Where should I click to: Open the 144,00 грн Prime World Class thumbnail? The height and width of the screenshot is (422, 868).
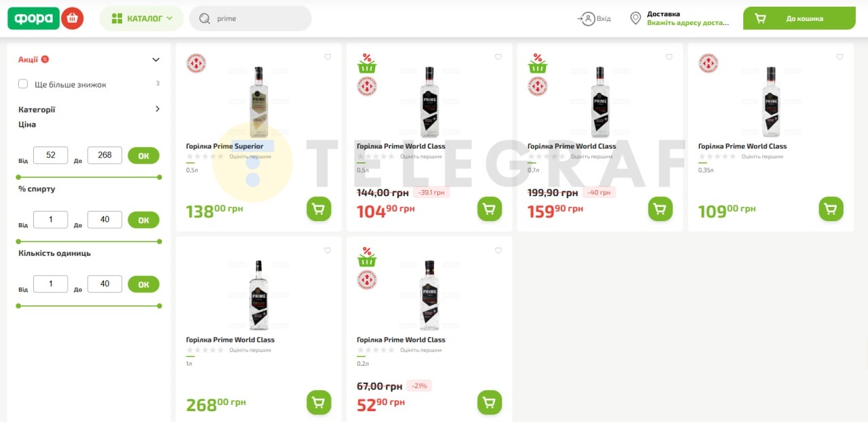tap(429, 102)
